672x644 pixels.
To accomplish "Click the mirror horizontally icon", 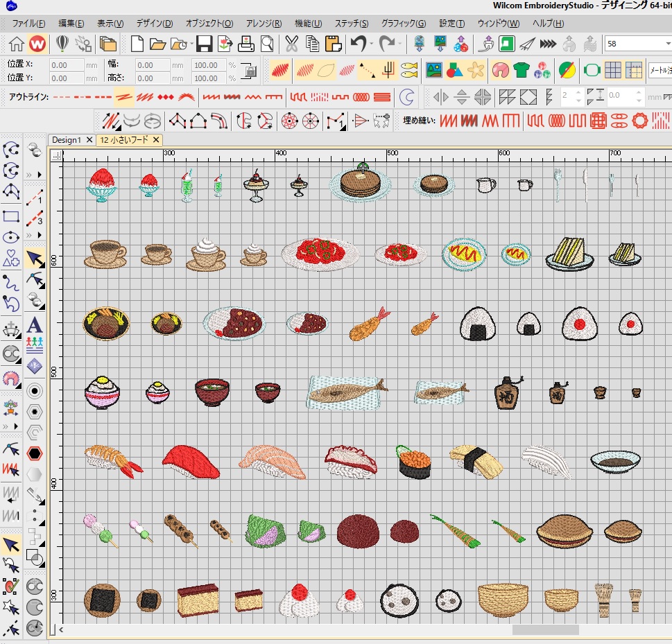I will [x=440, y=97].
